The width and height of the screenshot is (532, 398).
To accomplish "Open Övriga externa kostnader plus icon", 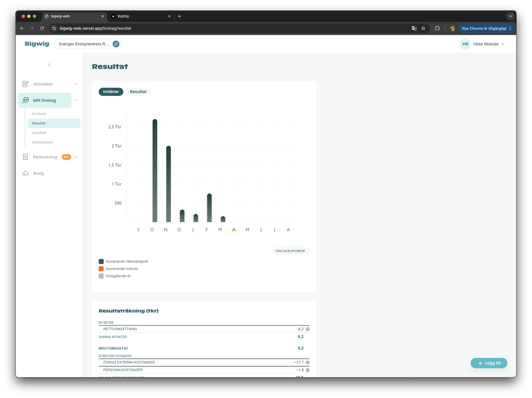I will coord(308,362).
